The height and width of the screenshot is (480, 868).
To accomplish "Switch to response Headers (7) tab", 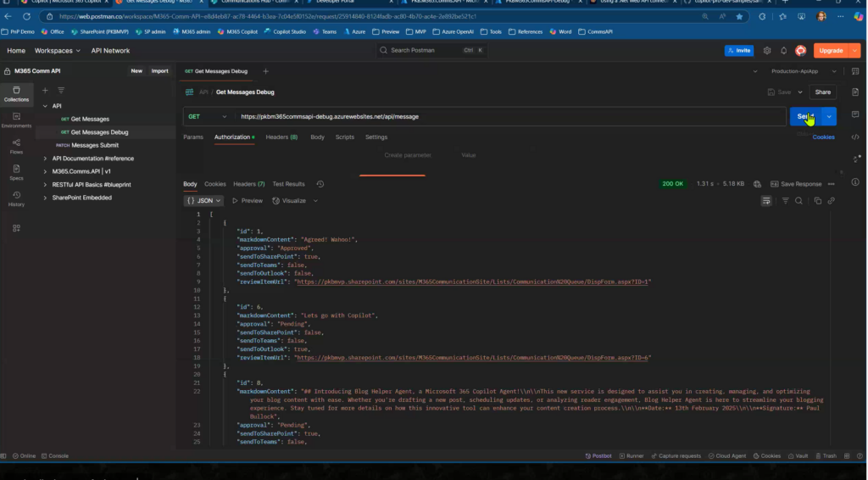I will point(248,184).
